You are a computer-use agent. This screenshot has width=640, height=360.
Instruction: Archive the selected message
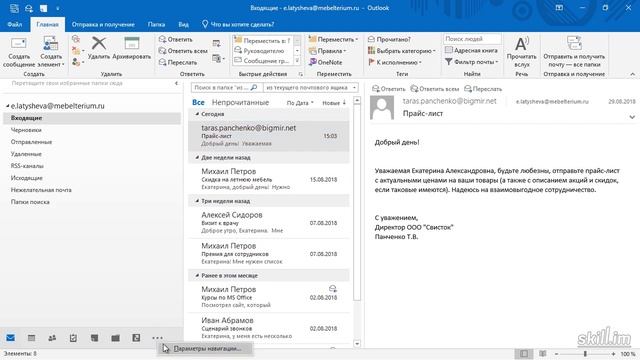click(131, 48)
